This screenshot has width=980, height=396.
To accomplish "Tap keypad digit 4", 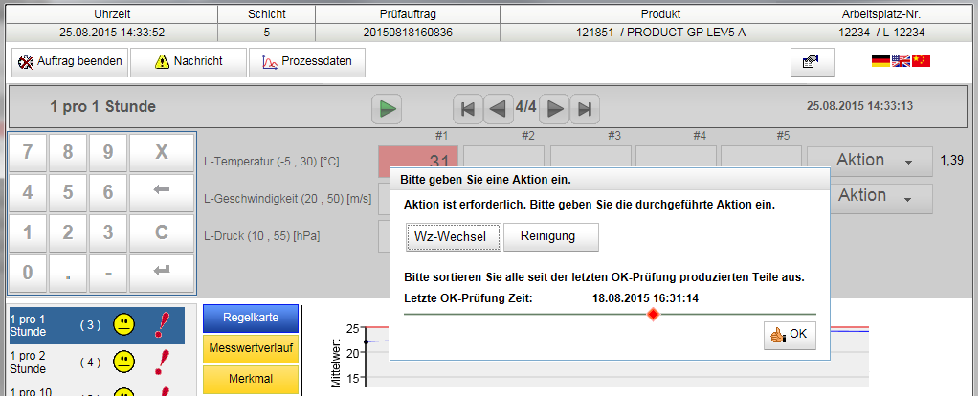I will click(x=28, y=192).
